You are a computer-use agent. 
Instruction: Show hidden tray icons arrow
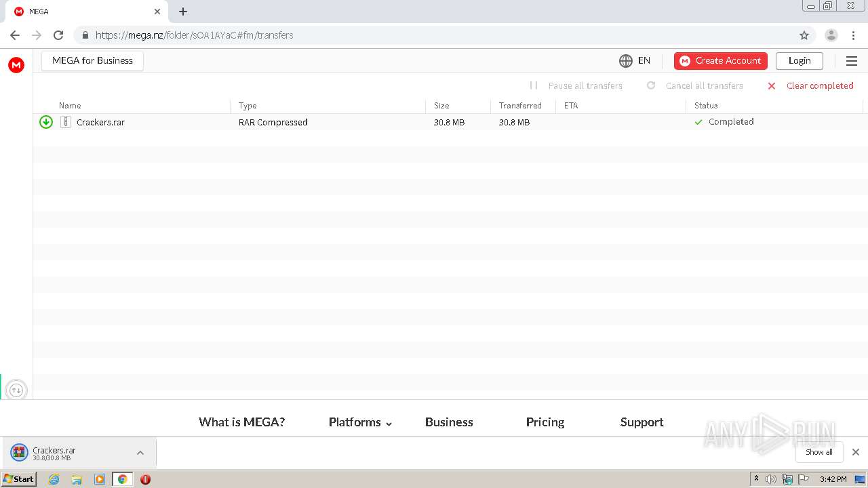tap(756, 479)
